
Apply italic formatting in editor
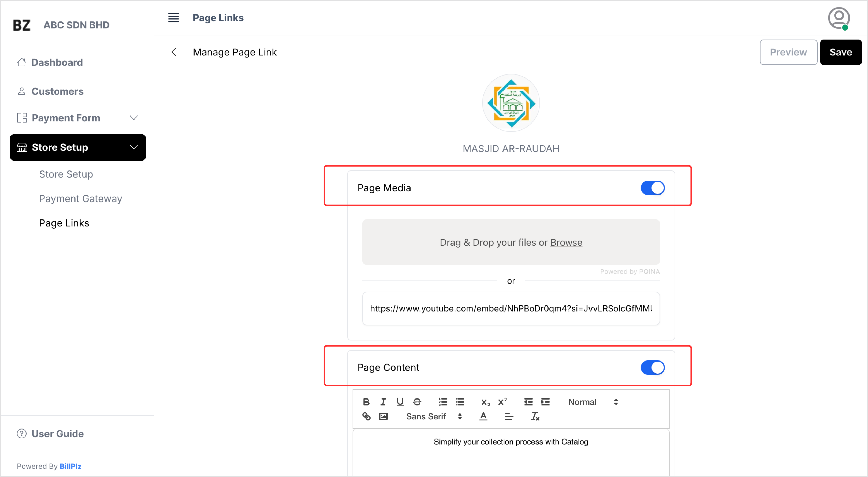pos(383,402)
